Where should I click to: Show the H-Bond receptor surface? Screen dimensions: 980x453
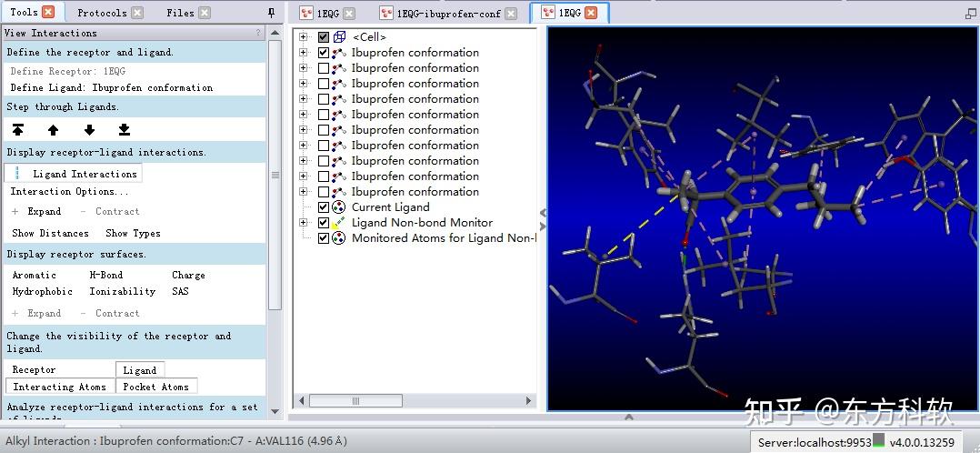106,276
